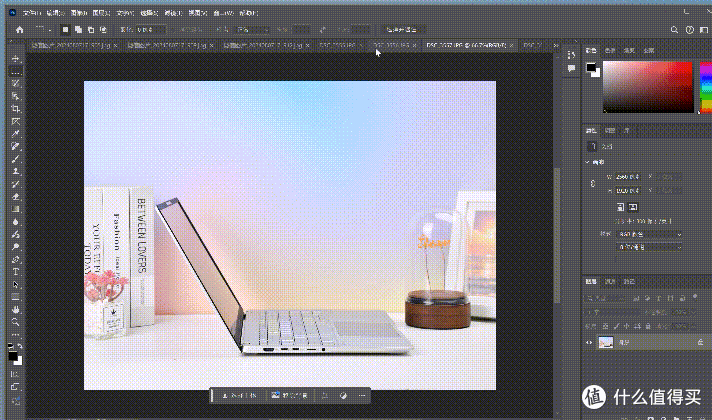Open the collapsed Comments panel icon
712x420 pixels.
point(571,68)
